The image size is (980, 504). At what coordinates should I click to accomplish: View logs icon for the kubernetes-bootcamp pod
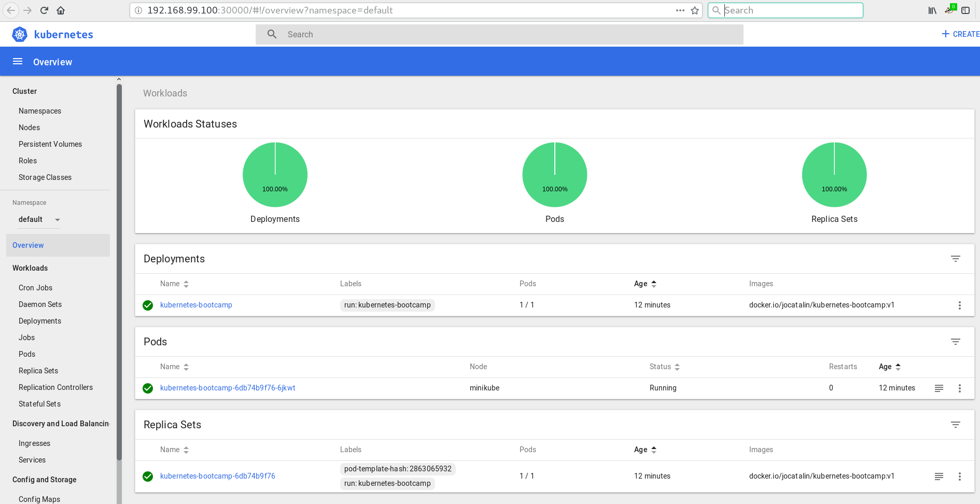click(939, 388)
